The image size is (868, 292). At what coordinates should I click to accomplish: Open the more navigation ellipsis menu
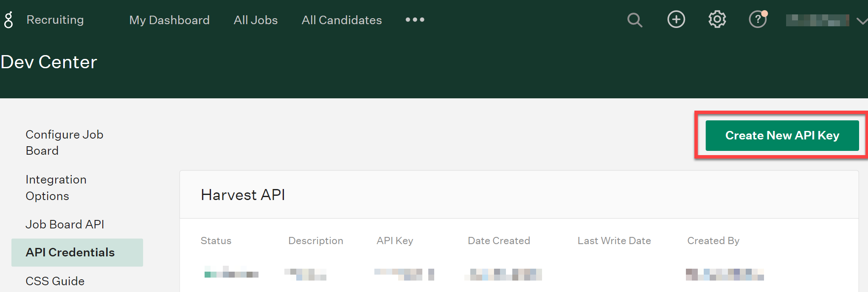pos(415,19)
